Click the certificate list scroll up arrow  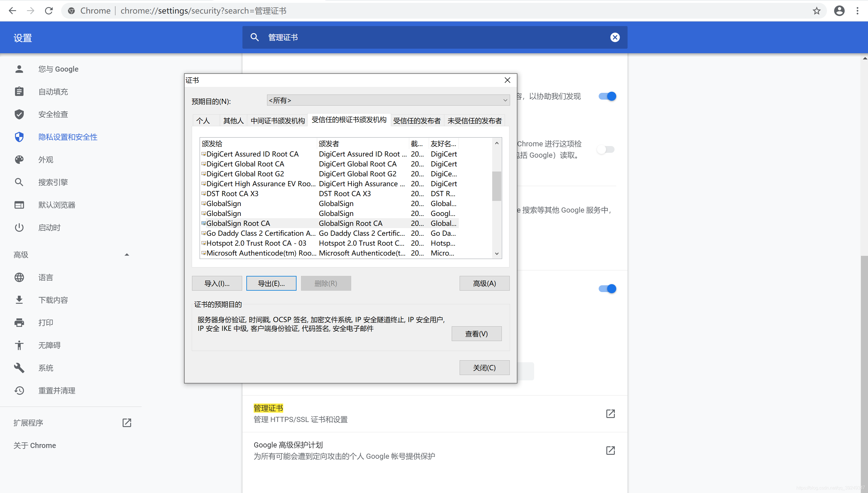[x=497, y=143]
